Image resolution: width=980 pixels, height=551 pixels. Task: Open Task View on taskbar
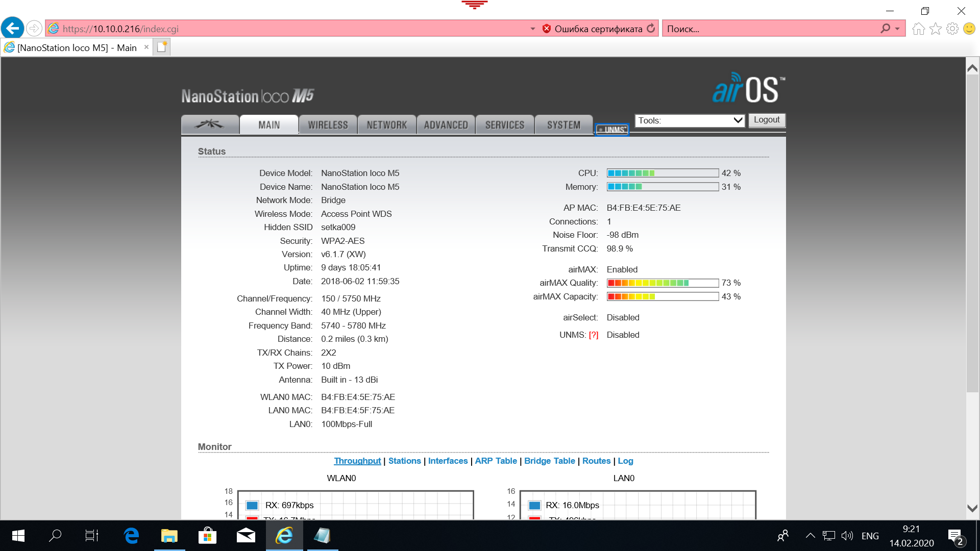coord(92,536)
